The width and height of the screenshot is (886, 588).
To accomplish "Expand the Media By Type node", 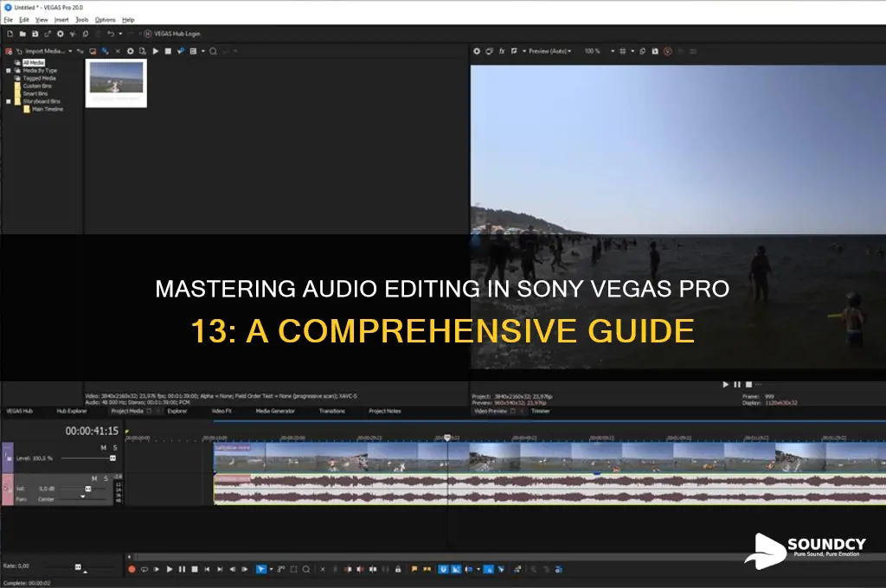I will [9, 71].
